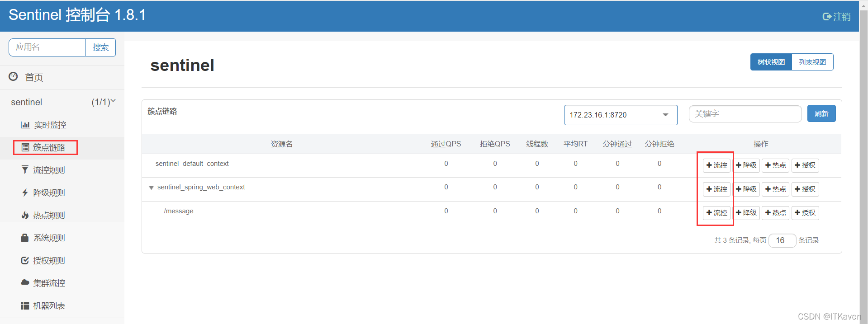Switch to 列表视图 list view

(812, 62)
